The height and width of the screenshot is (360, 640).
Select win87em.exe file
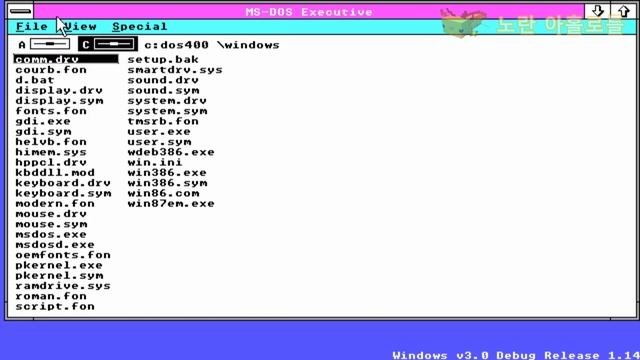click(x=171, y=204)
